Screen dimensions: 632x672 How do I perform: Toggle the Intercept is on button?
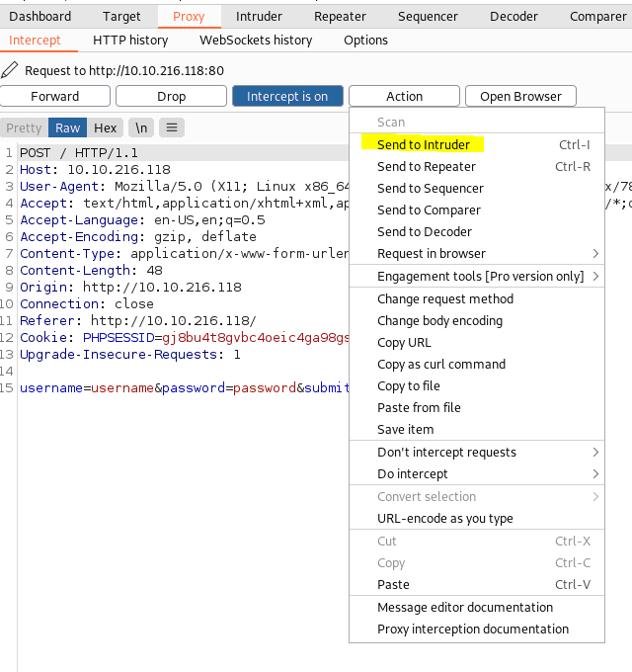[x=287, y=96]
